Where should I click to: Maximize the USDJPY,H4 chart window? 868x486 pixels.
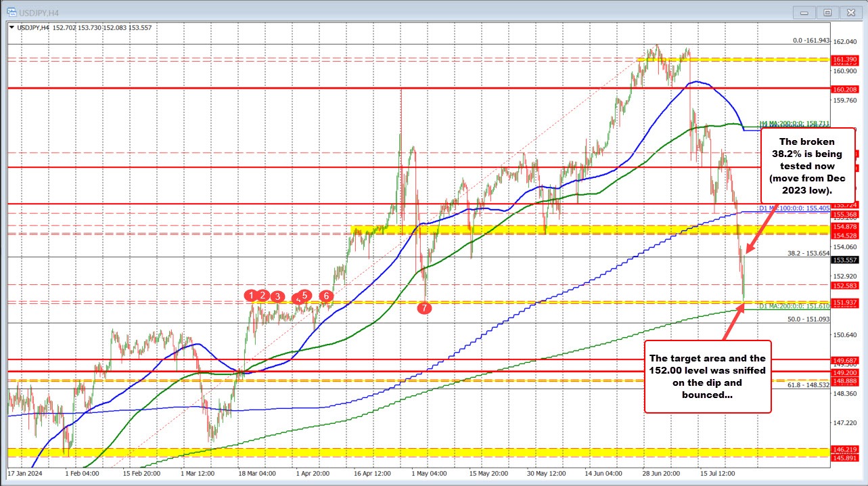tap(827, 12)
